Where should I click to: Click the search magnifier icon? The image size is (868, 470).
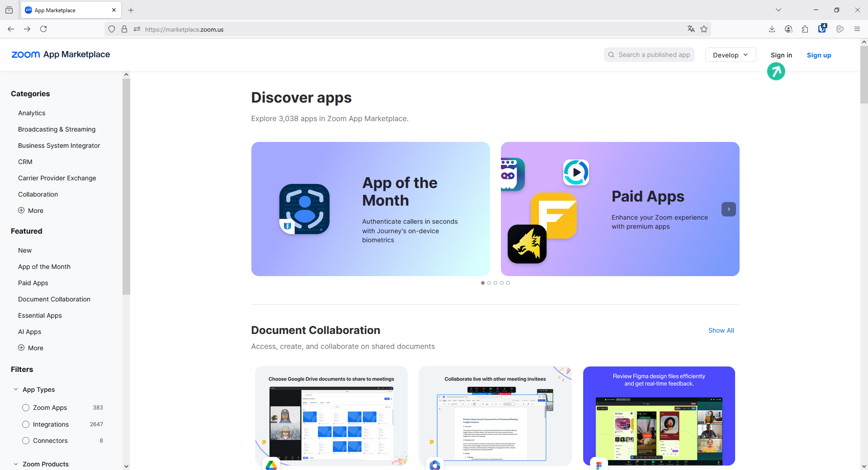pos(611,55)
